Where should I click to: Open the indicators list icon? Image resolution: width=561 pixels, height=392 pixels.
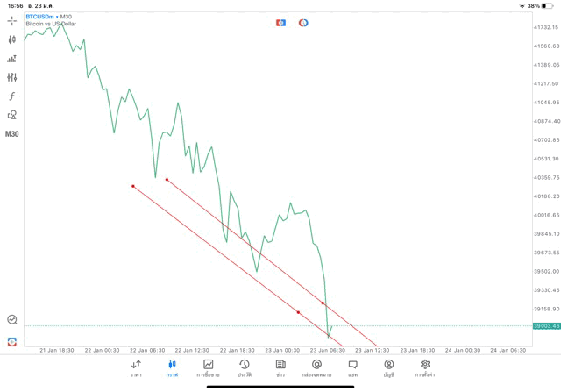click(12, 59)
